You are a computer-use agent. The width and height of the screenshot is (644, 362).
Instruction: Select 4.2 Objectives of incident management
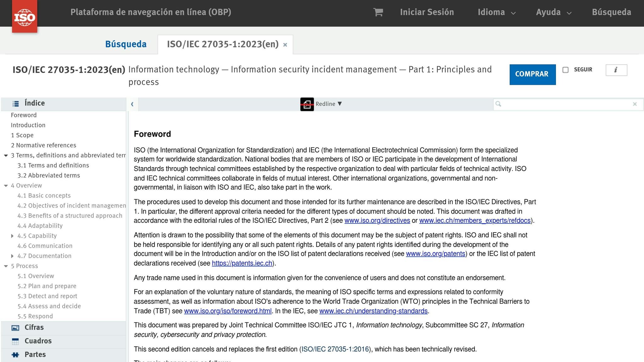[71, 206]
